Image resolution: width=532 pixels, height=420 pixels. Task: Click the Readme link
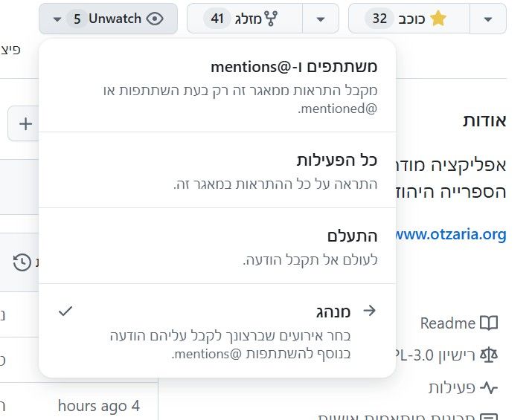tap(447, 323)
